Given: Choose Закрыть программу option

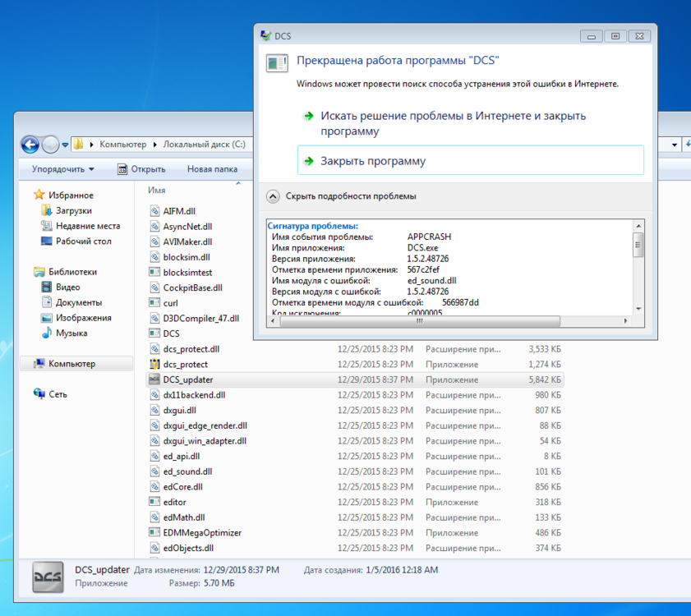Looking at the screenshot, I should point(373,161).
